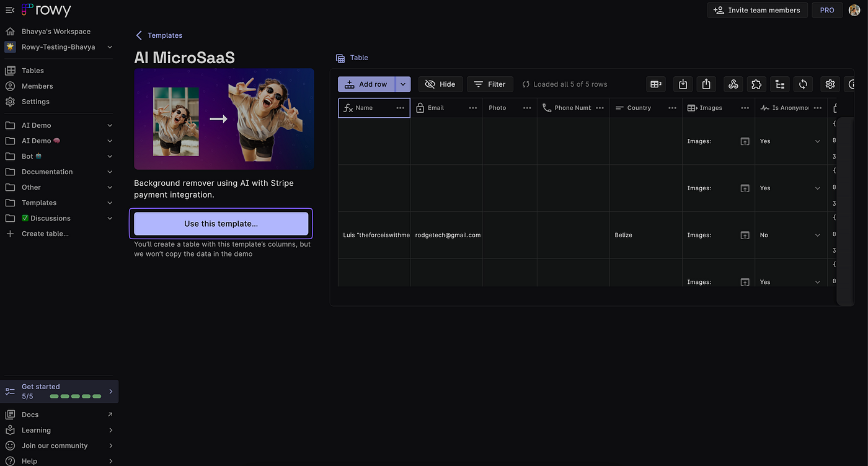
Task: Open the Is Anonymous column menu dots
Action: click(817, 108)
